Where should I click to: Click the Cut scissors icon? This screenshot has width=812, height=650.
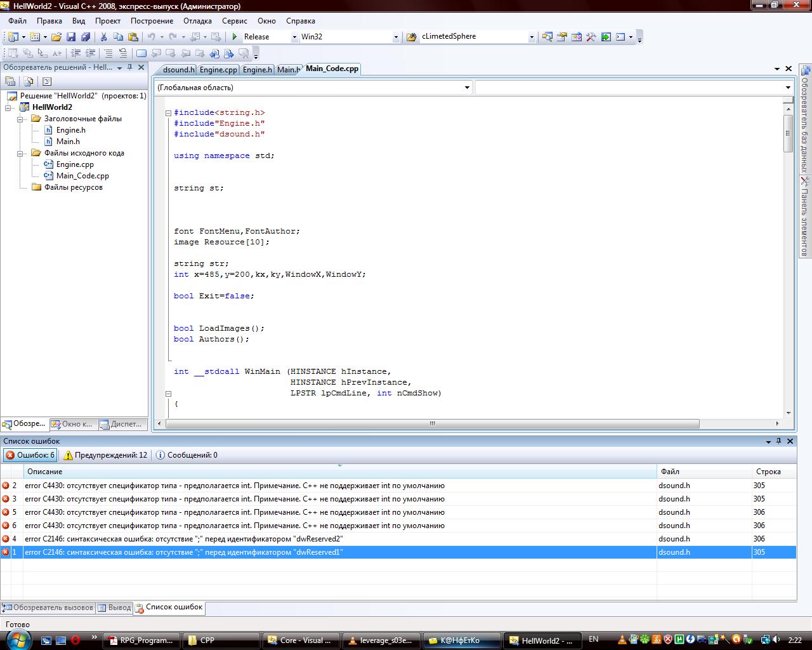click(103, 37)
